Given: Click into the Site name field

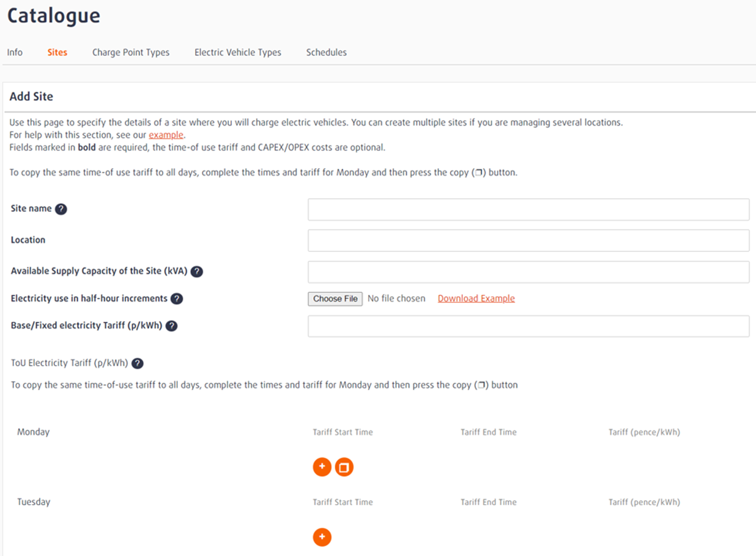Looking at the screenshot, I should [x=528, y=209].
